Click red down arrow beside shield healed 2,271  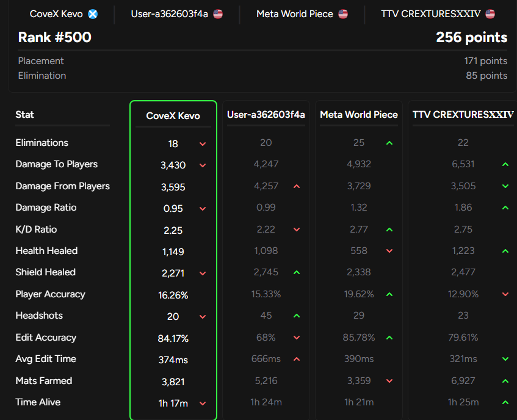[203, 273]
